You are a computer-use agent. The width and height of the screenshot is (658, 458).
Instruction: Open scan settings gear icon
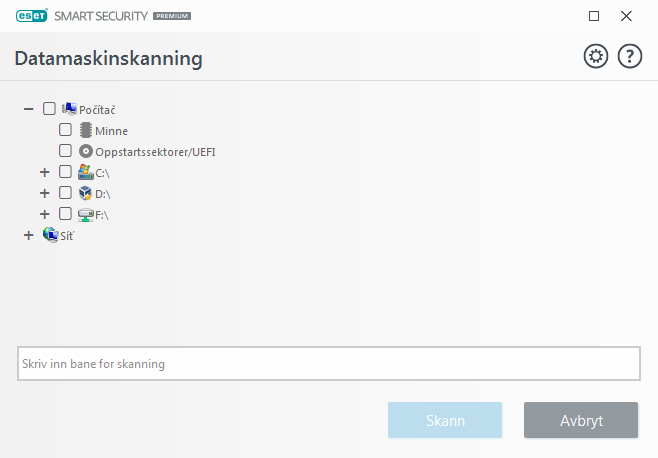pyautogui.click(x=596, y=57)
